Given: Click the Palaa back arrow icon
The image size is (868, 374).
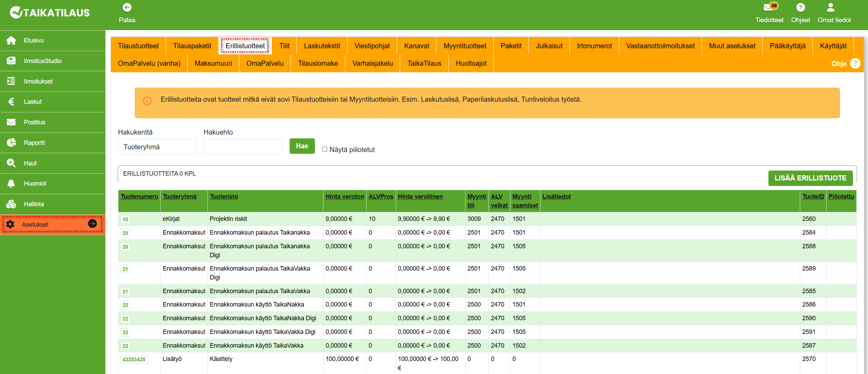Looking at the screenshot, I should click(127, 7).
